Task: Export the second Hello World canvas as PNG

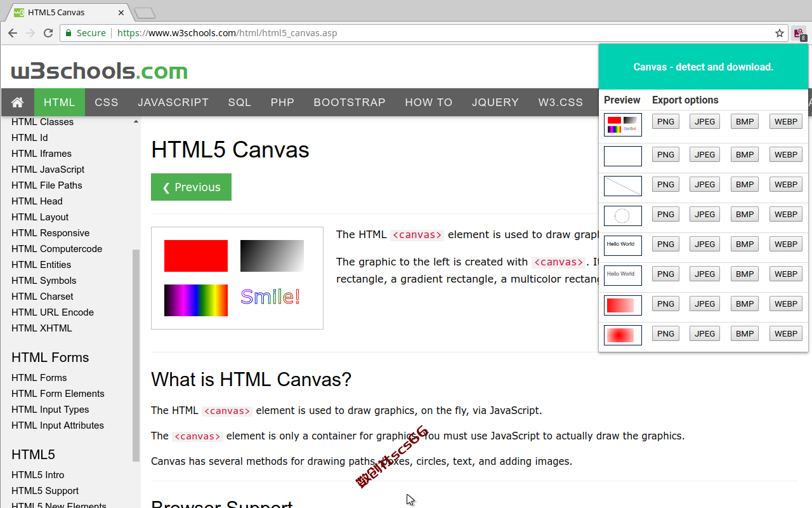Action: 665,274
